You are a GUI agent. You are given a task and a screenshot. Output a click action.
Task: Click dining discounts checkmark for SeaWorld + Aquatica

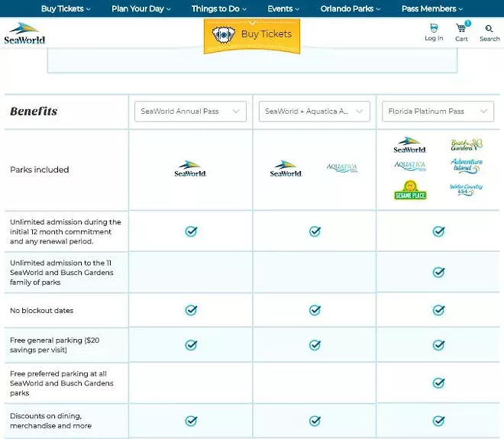click(x=315, y=421)
